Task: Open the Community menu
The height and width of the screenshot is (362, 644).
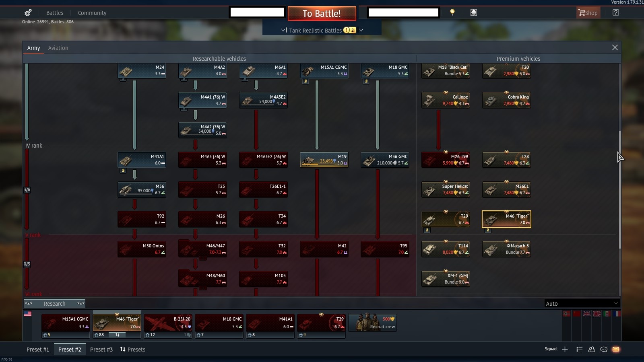Action: tap(92, 13)
